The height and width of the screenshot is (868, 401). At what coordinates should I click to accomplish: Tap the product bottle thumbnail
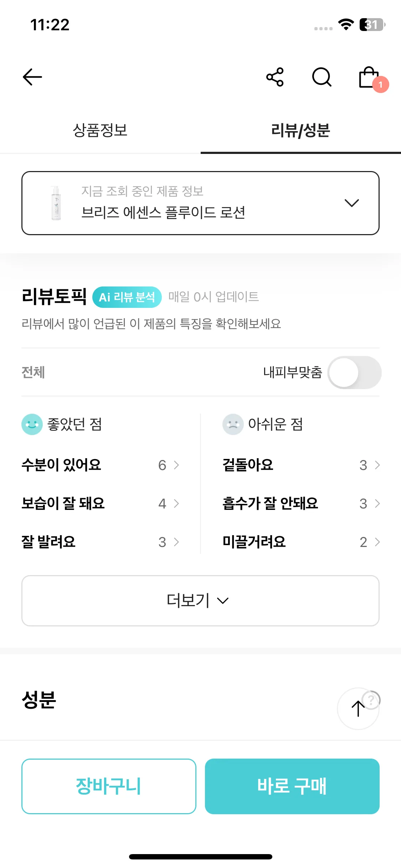coord(56,203)
